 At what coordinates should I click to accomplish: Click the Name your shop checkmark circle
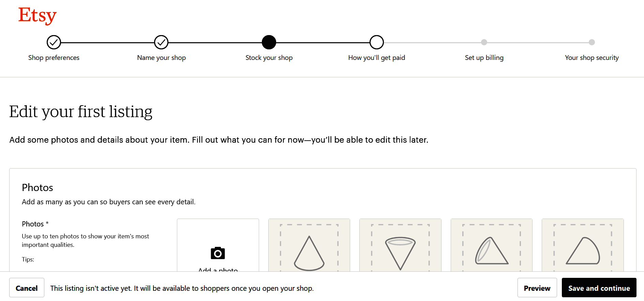[x=161, y=42]
